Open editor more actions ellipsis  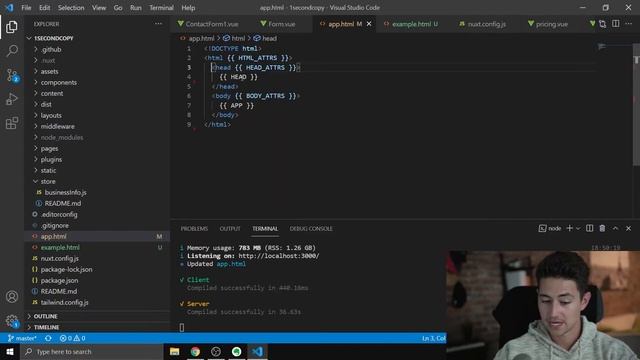click(x=629, y=24)
